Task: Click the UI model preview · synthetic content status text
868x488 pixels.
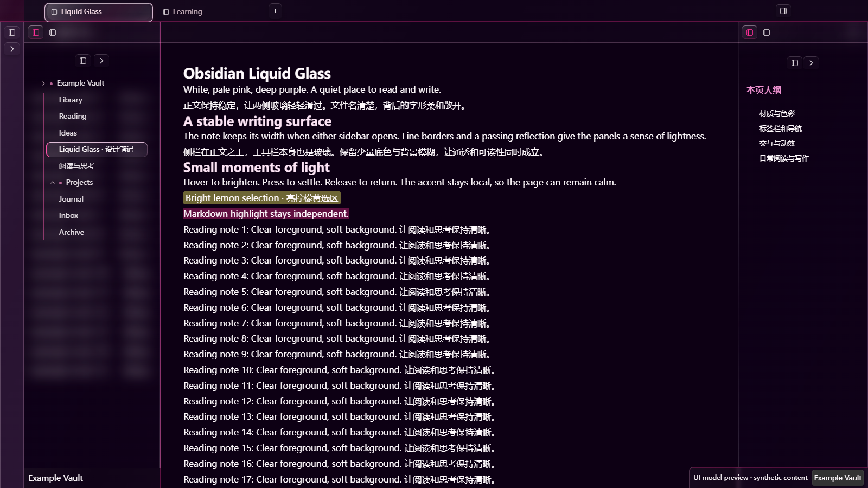Action: point(750,478)
